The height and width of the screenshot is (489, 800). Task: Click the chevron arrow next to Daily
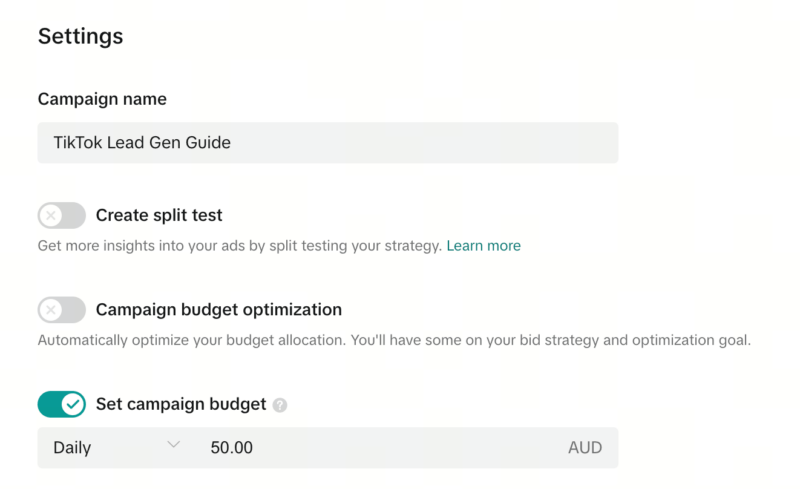[174, 445]
